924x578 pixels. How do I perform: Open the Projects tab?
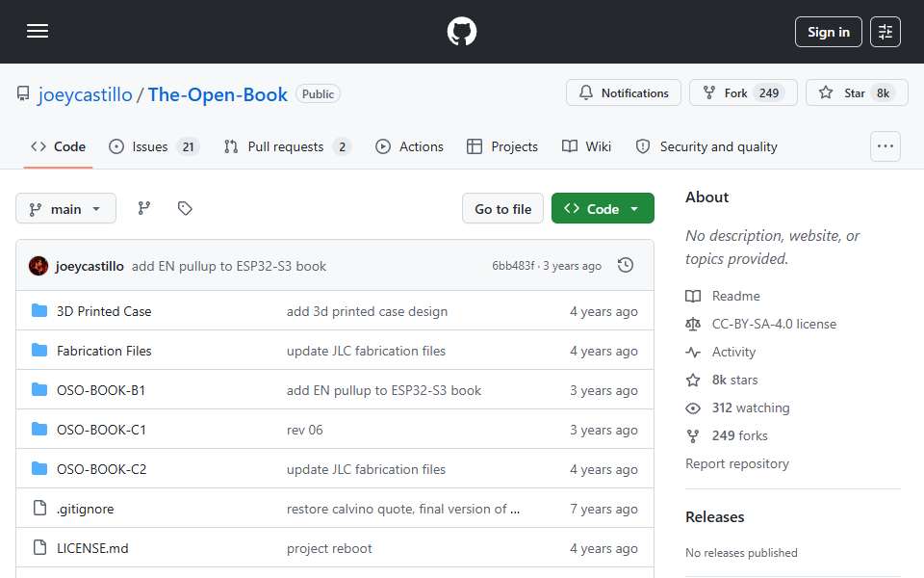pos(502,146)
